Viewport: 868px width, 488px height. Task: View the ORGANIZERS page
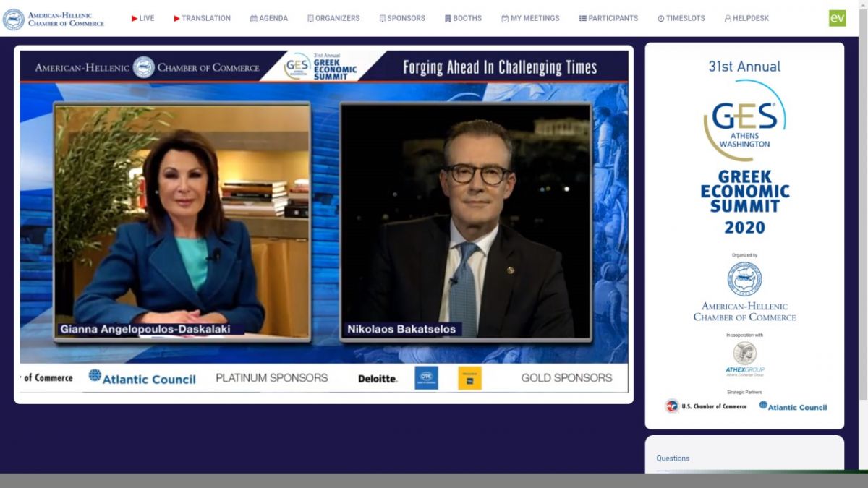pyautogui.click(x=333, y=18)
